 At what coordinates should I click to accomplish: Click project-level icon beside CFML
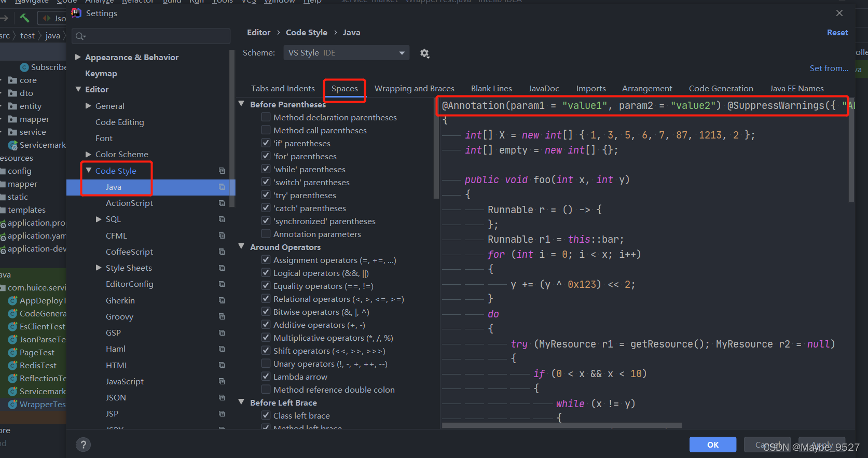pos(222,235)
